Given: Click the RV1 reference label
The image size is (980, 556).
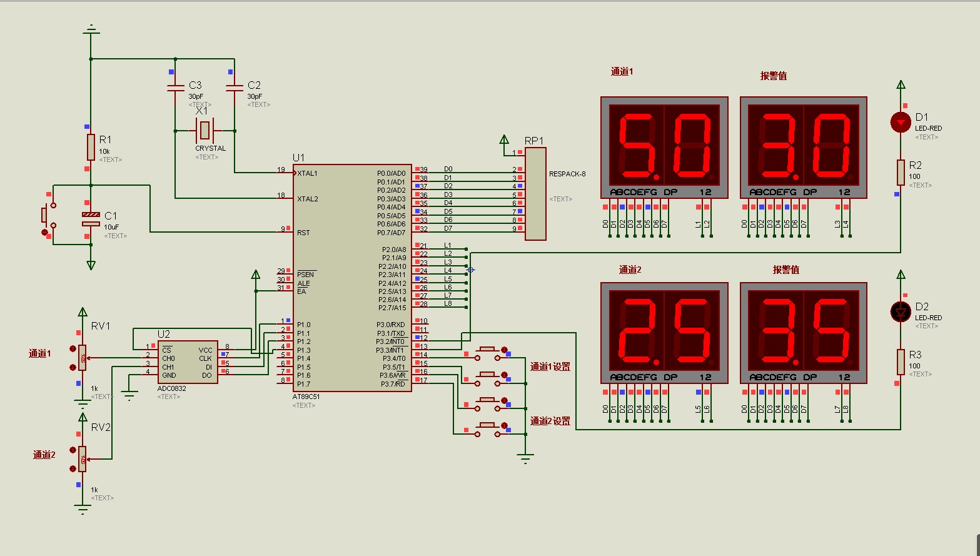Looking at the screenshot, I should pos(101,326).
